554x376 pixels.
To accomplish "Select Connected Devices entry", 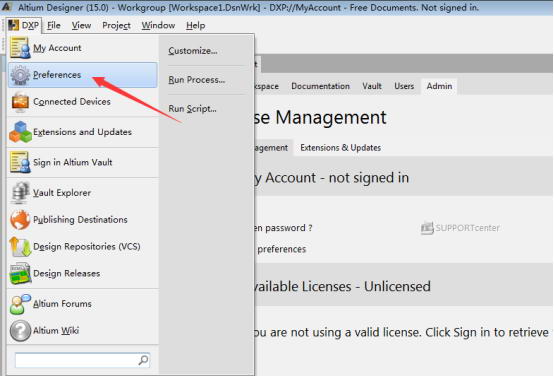I will click(83, 102).
